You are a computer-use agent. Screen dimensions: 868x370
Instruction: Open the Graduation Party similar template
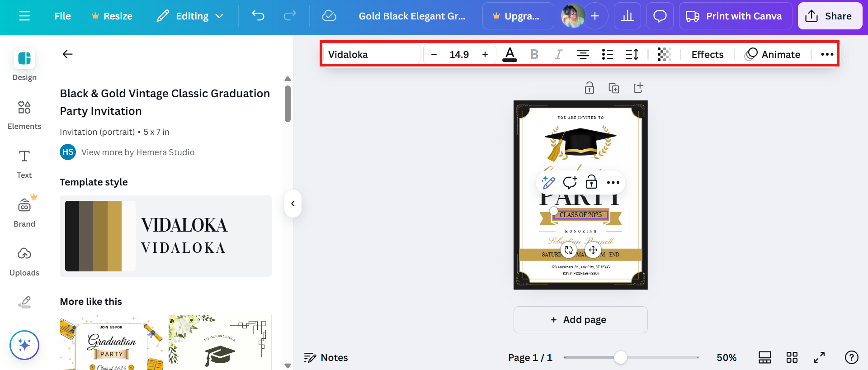tap(111, 342)
